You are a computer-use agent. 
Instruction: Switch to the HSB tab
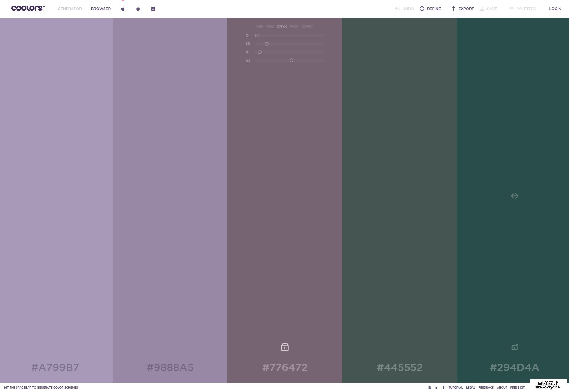(260, 26)
